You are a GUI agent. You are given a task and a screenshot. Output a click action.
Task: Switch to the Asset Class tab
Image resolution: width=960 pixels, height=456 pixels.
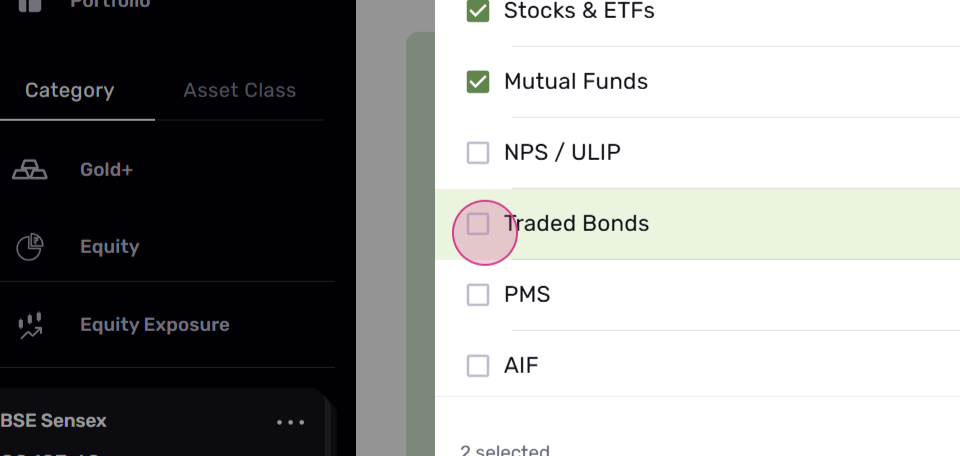click(239, 91)
